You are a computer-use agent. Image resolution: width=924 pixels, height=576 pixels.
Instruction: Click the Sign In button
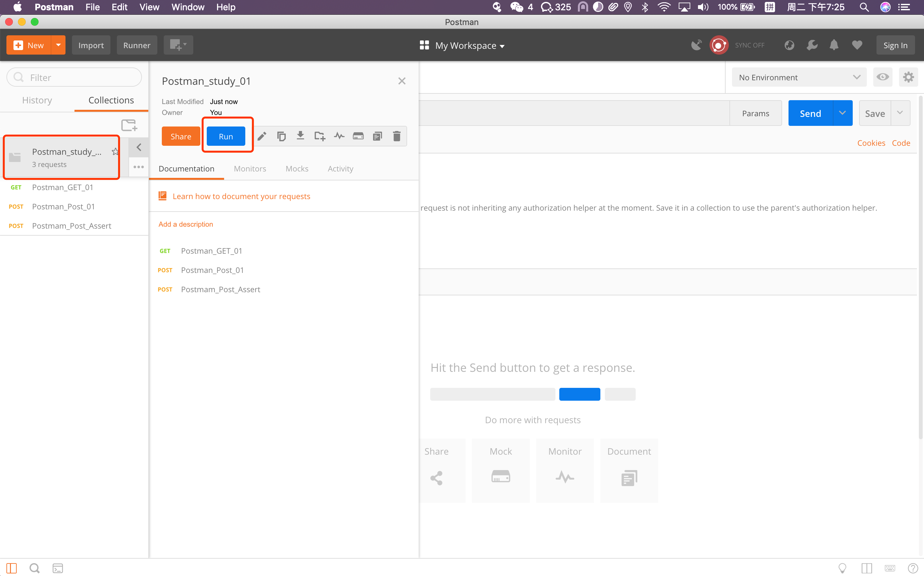(x=895, y=45)
